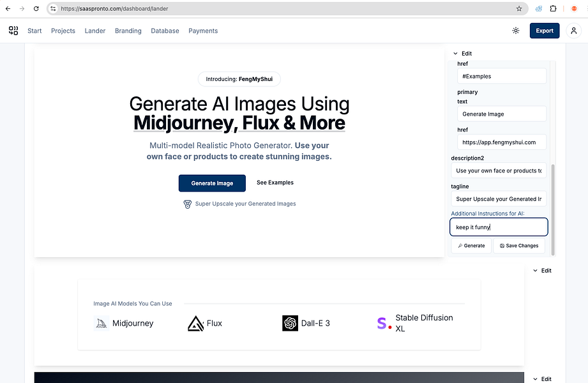Open the Start nav item
The width and height of the screenshot is (588, 383).
(x=34, y=31)
